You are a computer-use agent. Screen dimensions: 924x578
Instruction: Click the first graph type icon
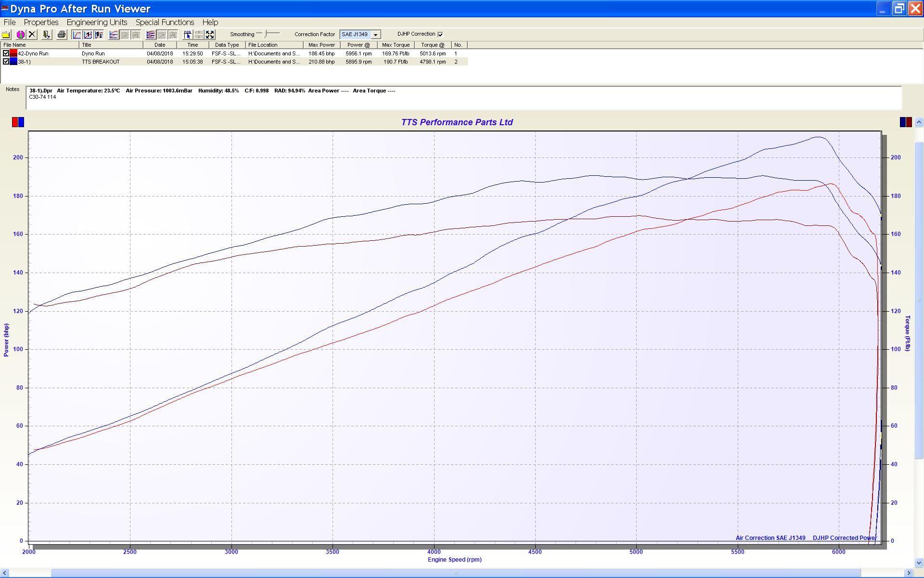77,35
